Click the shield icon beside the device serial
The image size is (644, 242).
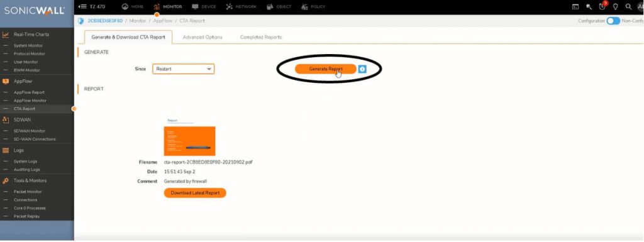[x=80, y=21]
